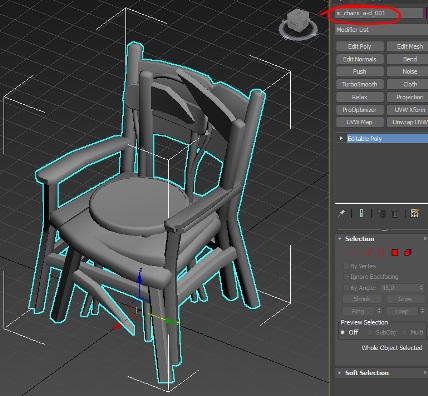This screenshot has height=396, width=428.
Task: Open Configure Modifier Sets icon
Action: point(414,213)
